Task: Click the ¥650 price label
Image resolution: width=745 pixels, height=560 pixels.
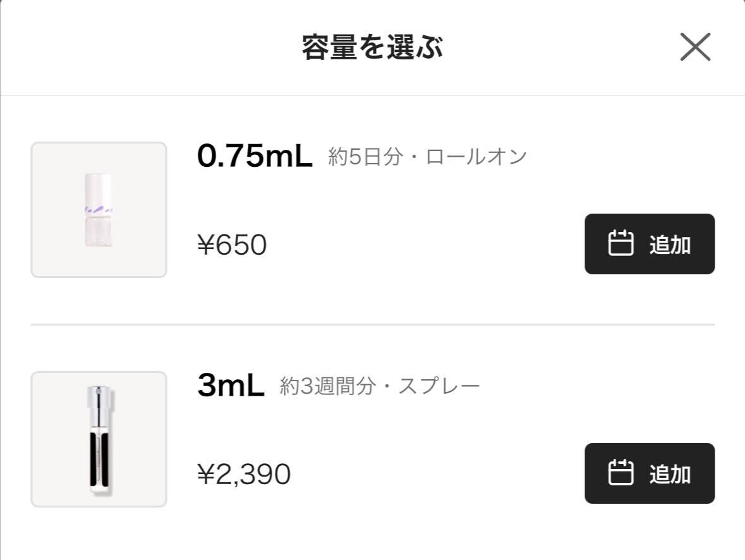Action: click(232, 245)
